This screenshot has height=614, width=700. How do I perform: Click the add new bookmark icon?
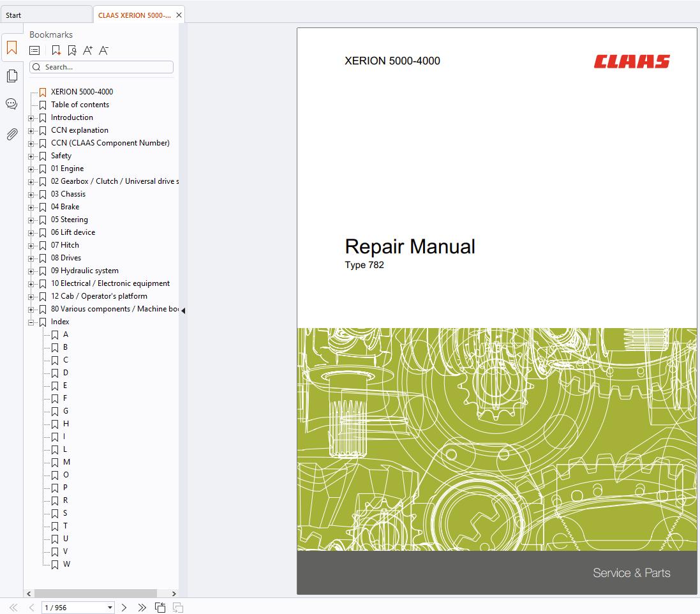56,50
